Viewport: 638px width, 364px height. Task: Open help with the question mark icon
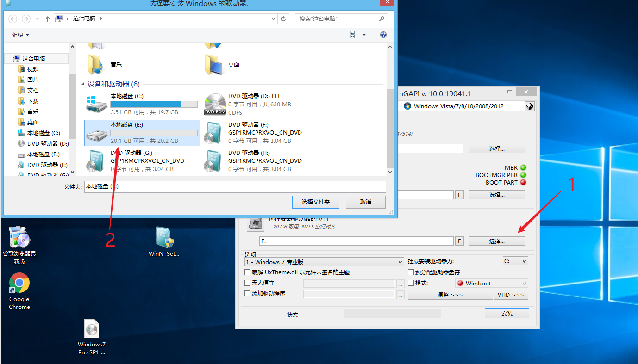click(x=383, y=35)
